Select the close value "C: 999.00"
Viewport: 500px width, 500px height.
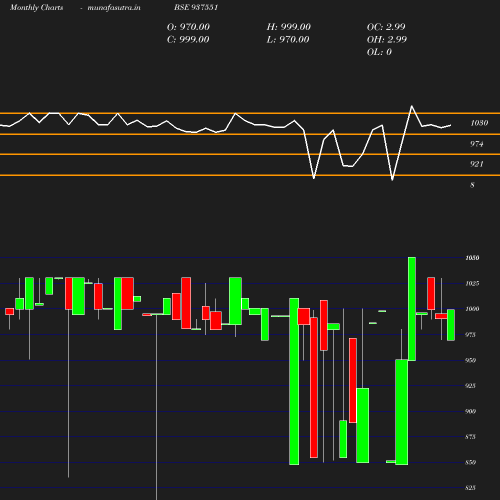[188, 40]
